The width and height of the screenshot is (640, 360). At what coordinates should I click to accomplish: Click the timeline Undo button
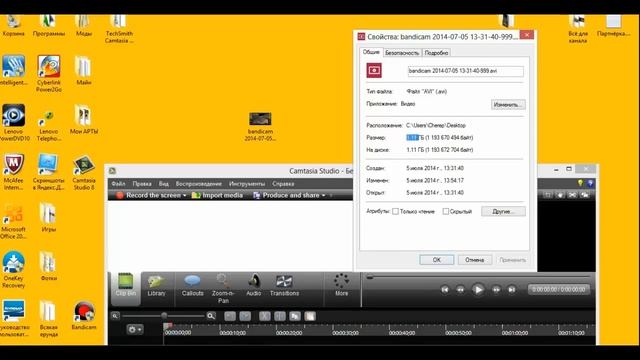coord(230,316)
